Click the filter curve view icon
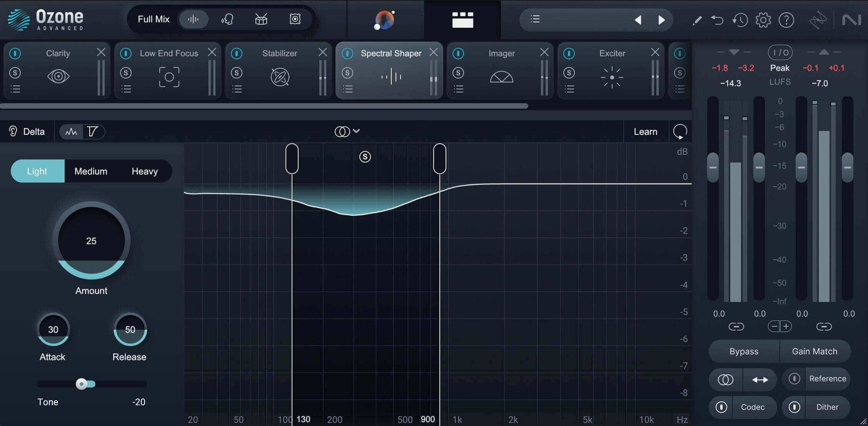The image size is (868, 426). (93, 132)
